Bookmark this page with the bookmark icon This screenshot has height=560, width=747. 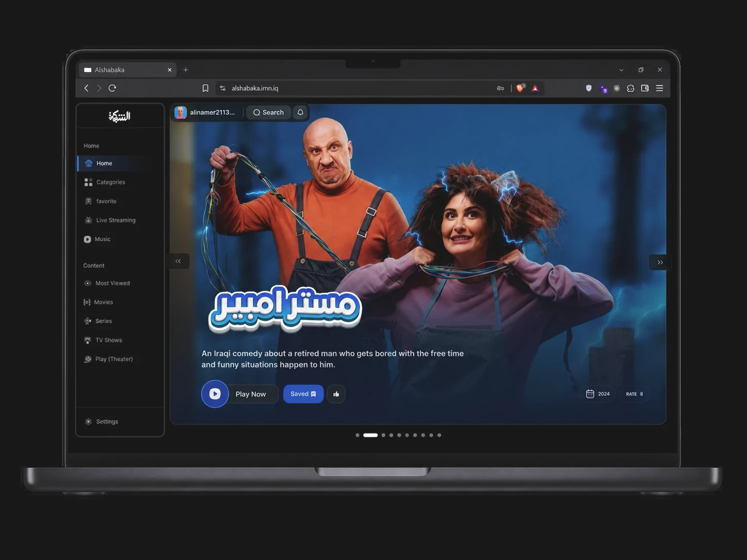205,88
